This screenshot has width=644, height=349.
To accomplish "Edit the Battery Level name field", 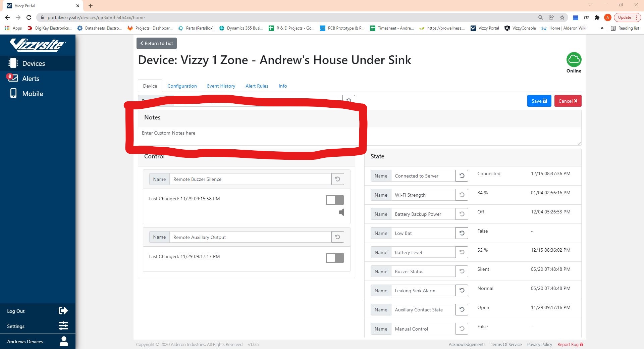I will click(423, 252).
